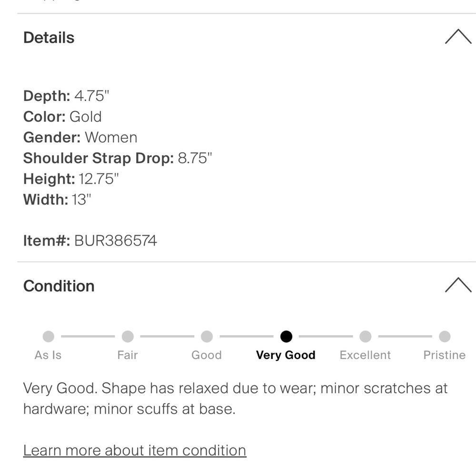Select the Fair condition dot
The height and width of the screenshot is (476, 476).
point(128,337)
